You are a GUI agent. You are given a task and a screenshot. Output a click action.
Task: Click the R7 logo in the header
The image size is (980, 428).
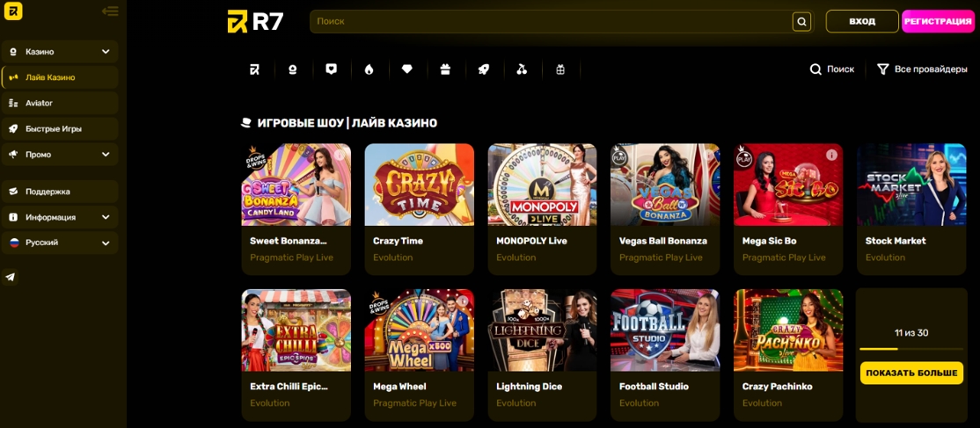tap(256, 21)
